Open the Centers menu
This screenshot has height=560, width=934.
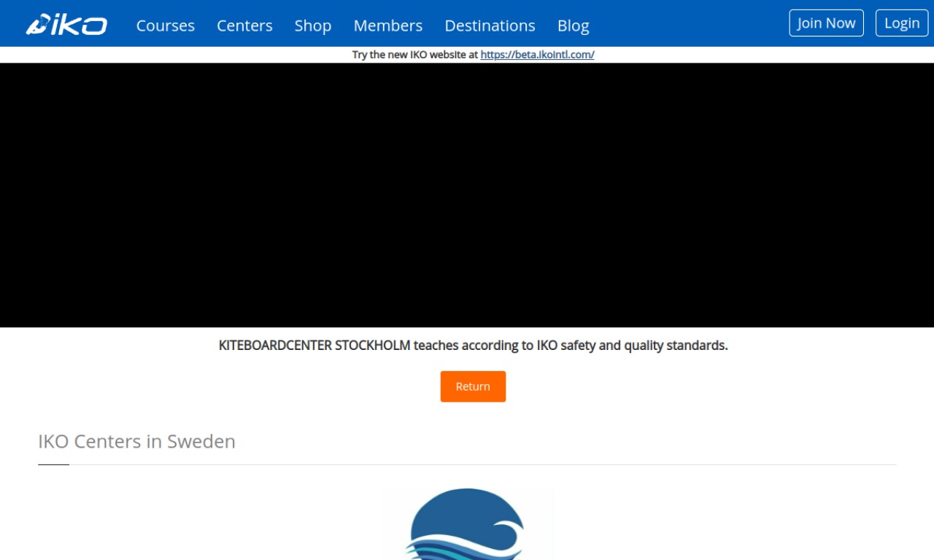[x=244, y=26]
